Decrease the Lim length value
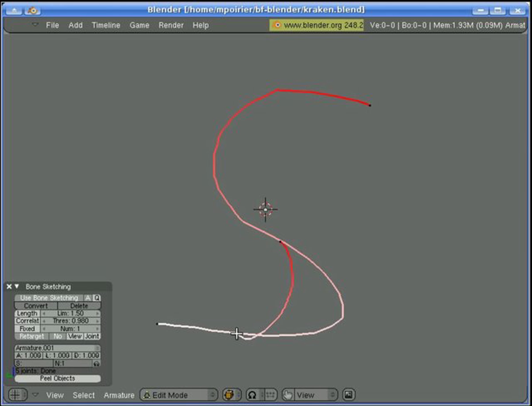The width and height of the screenshot is (532, 406). coord(44,313)
